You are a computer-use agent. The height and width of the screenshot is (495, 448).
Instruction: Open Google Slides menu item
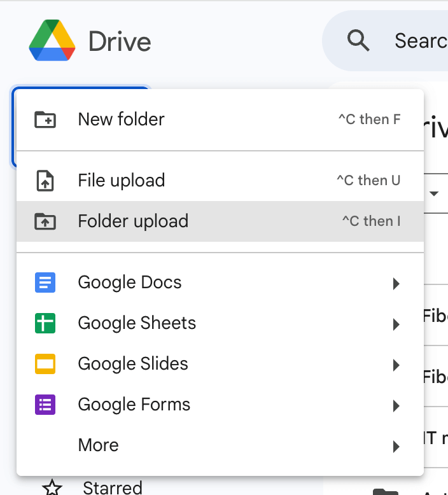pyautogui.click(x=220, y=364)
